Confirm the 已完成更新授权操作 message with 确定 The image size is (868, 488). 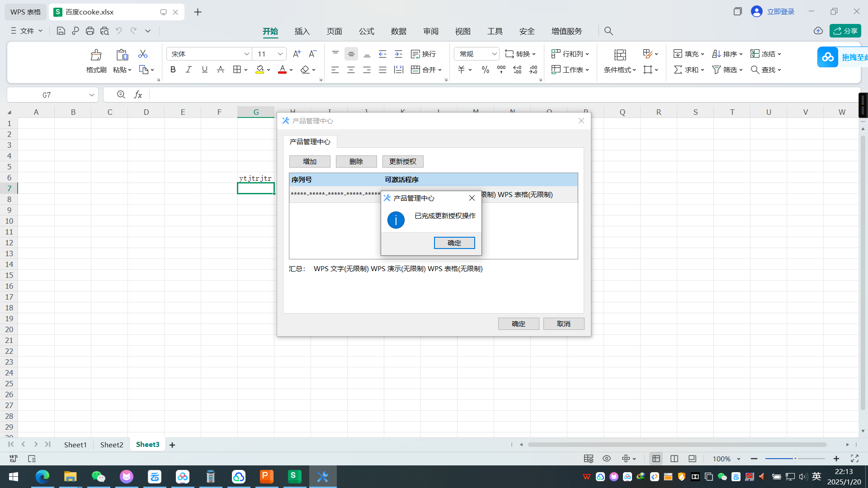pos(454,243)
